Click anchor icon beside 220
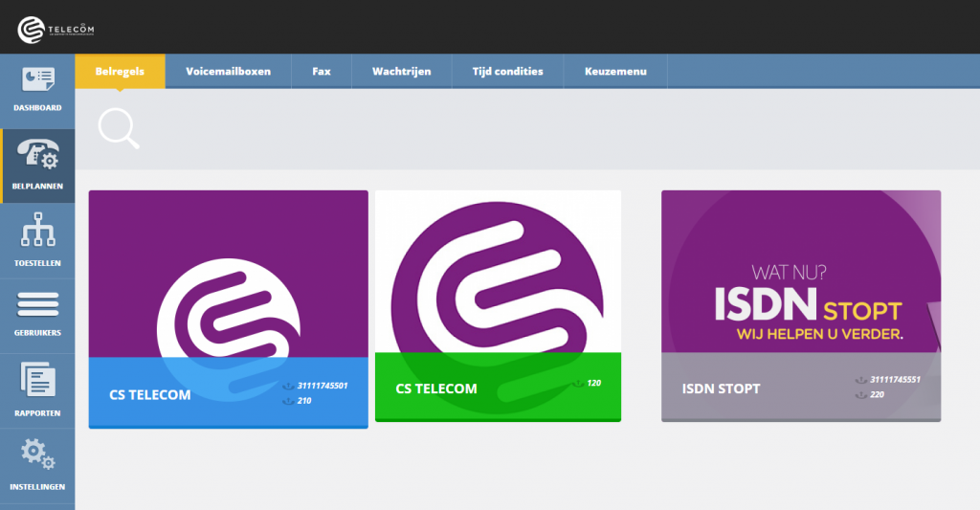Screen dimensions: 980x510 pyautogui.click(x=860, y=395)
